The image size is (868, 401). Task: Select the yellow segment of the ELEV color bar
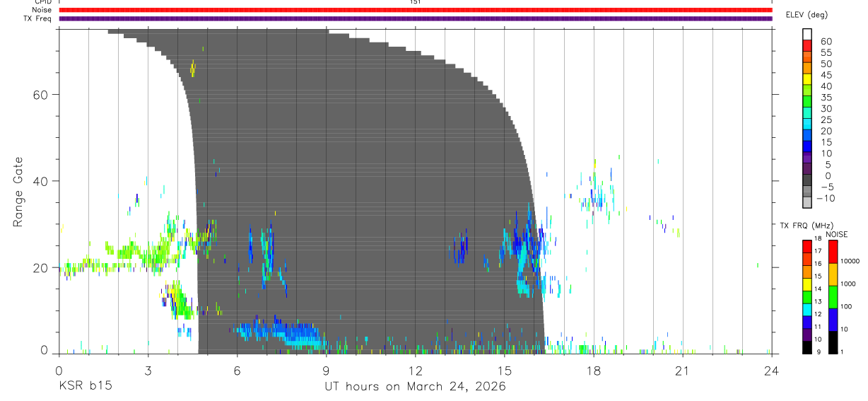(x=807, y=79)
